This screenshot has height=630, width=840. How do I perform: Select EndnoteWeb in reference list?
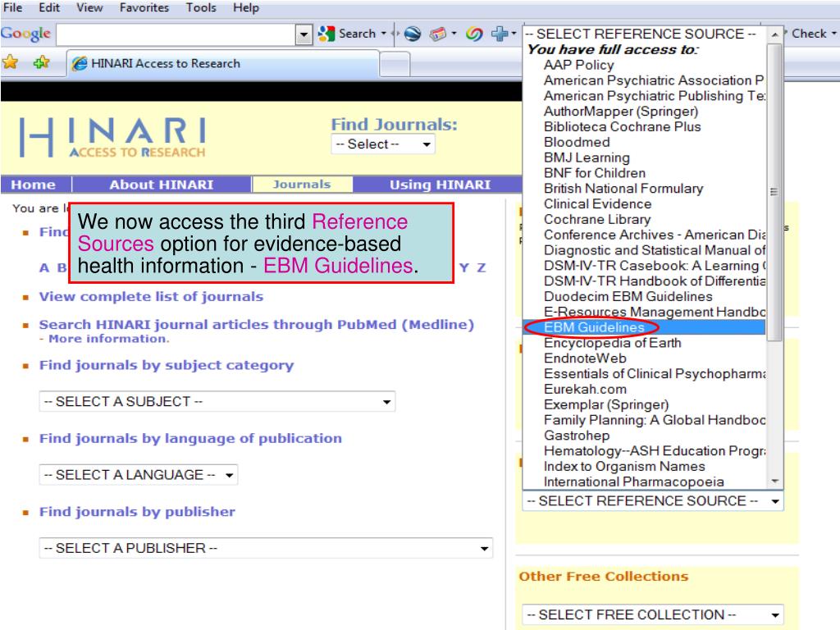coord(644,358)
